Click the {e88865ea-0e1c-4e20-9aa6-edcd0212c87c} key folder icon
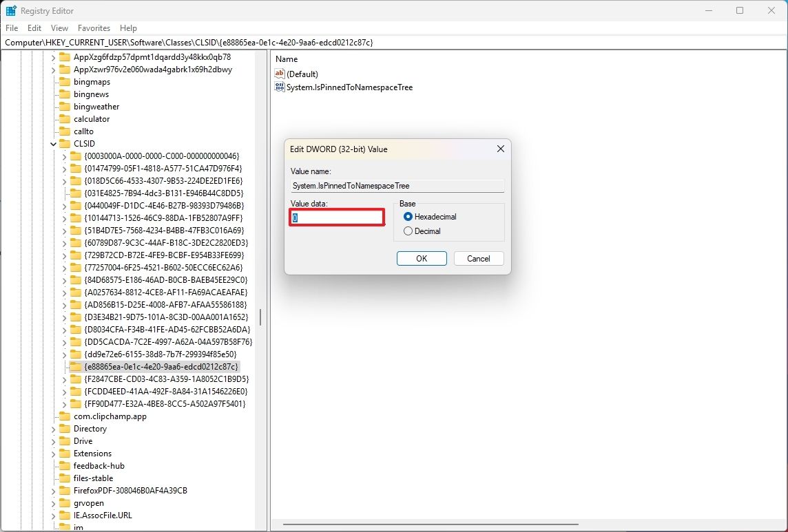 point(76,366)
